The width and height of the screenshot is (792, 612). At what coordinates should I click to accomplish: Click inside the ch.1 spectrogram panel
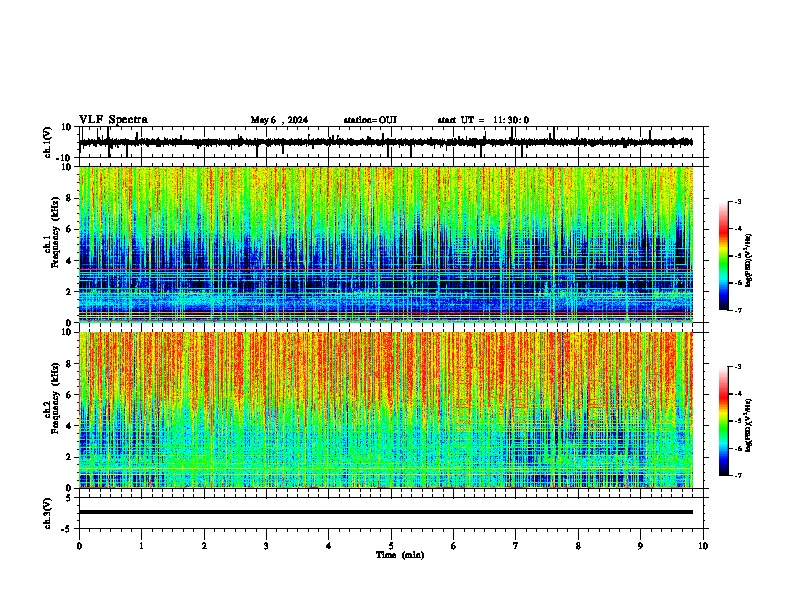pos(386,244)
